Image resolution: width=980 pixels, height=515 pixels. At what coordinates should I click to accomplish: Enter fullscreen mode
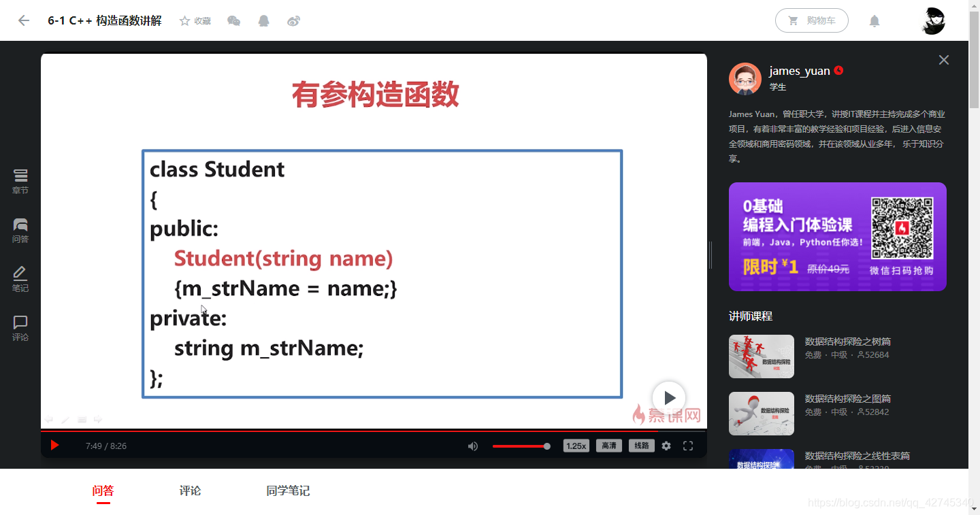point(688,446)
